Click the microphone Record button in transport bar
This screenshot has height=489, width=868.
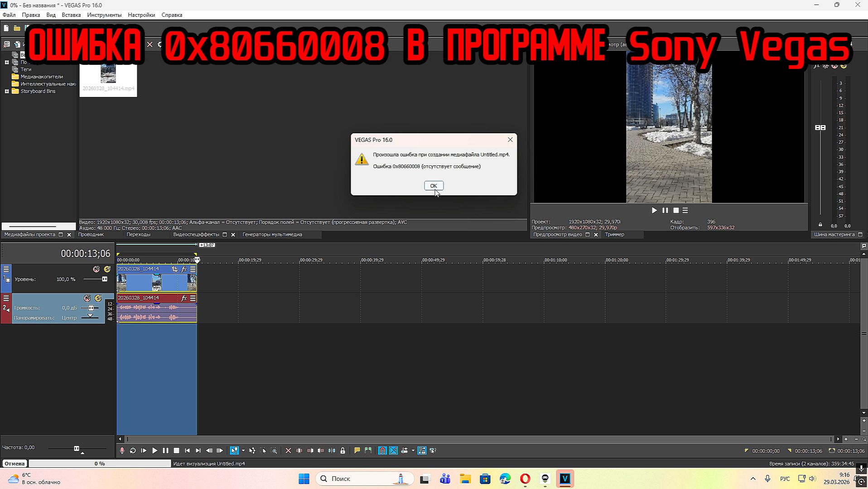[x=122, y=450]
